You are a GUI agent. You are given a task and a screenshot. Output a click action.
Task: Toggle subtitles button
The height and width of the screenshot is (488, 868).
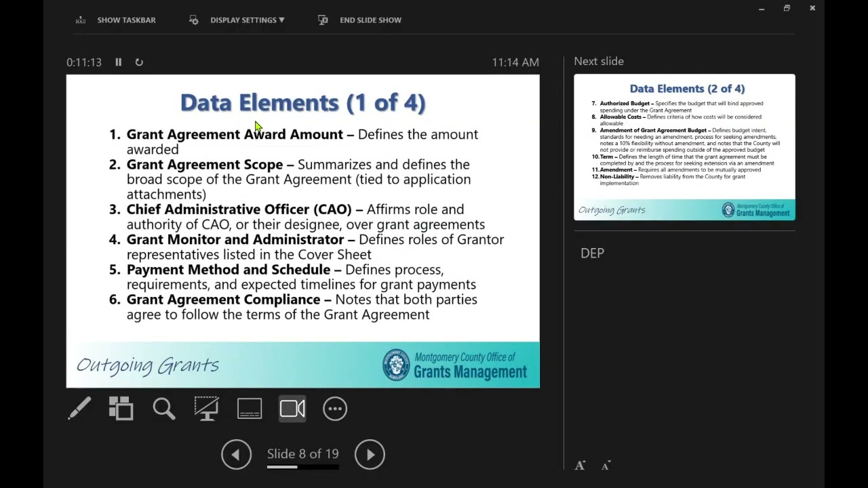(x=250, y=409)
